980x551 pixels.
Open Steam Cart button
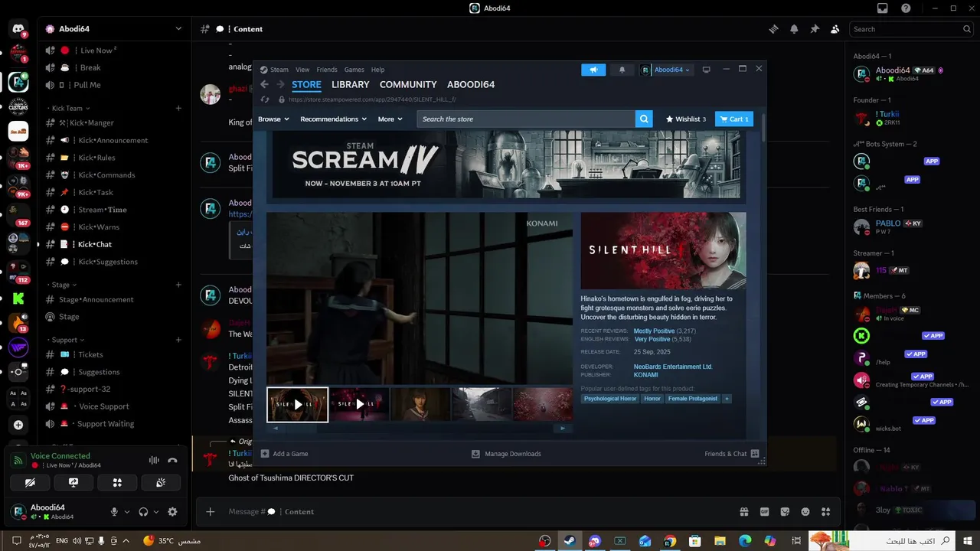point(734,119)
